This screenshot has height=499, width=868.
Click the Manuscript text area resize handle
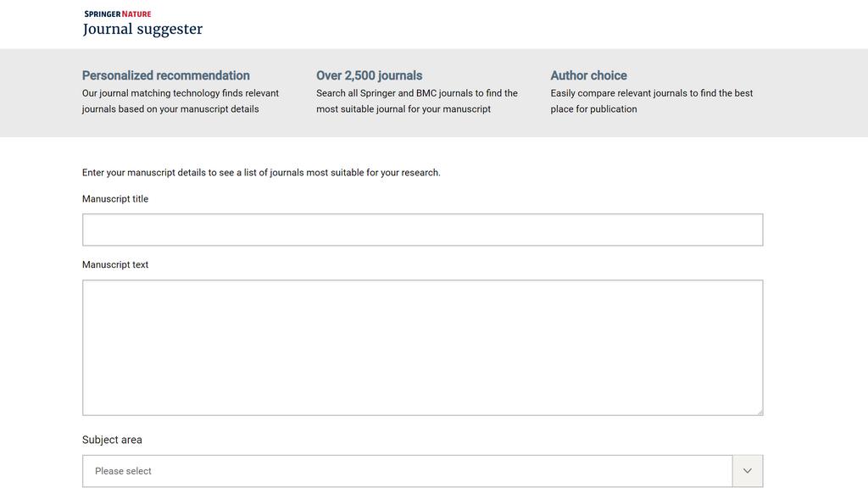[759, 412]
